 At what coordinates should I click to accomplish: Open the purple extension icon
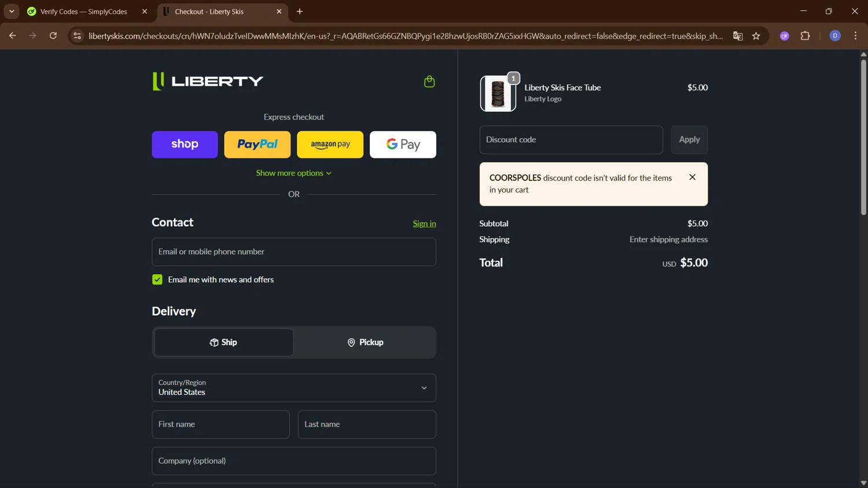pyautogui.click(x=785, y=36)
